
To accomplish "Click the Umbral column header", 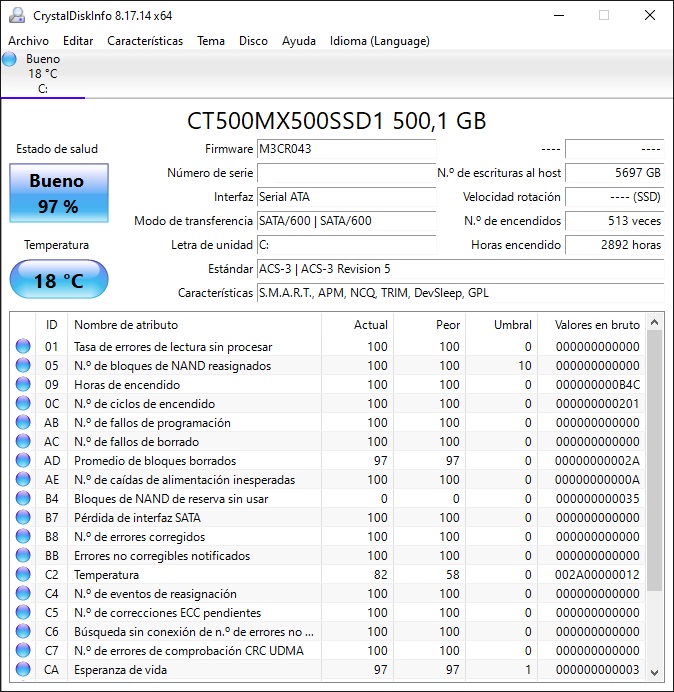I will [501, 325].
